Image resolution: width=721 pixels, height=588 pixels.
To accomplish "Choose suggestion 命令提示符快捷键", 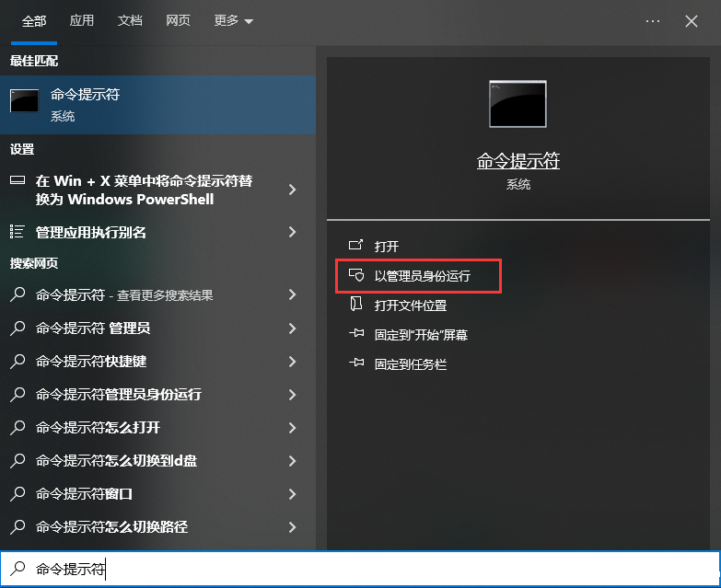I will [x=157, y=361].
